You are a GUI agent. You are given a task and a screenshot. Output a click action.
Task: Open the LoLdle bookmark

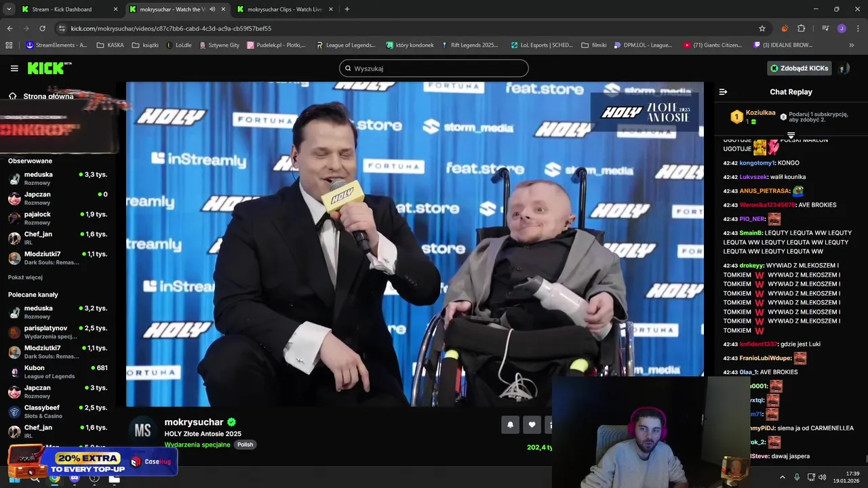[179, 45]
